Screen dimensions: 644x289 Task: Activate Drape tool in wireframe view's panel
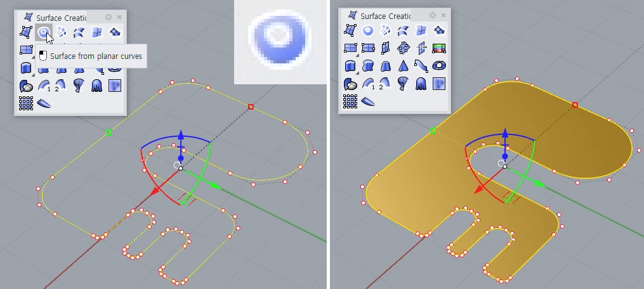(97, 86)
